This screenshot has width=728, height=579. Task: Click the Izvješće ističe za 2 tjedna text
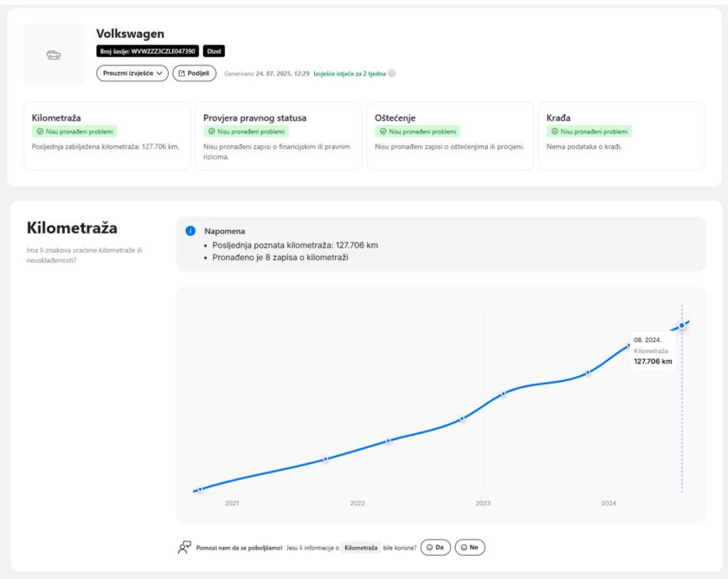tap(349, 74)
